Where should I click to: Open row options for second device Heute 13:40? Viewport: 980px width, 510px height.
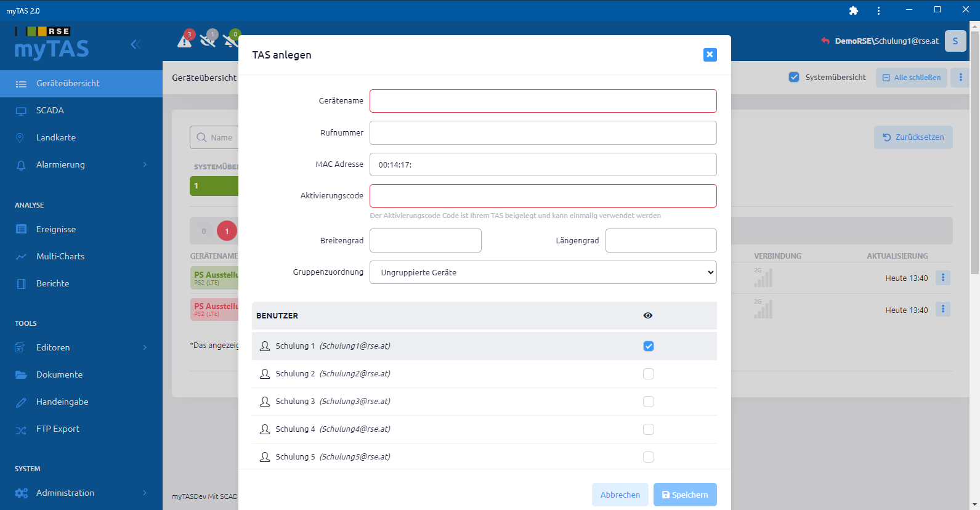[942, 309]
